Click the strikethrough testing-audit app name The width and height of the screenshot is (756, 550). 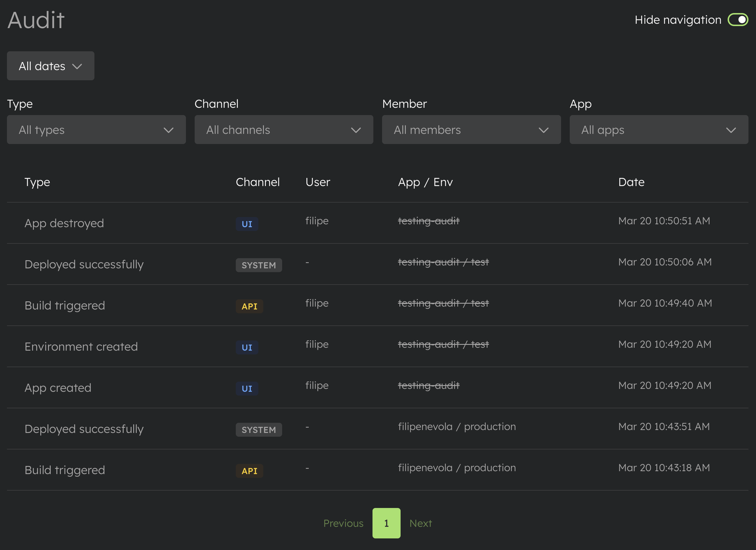429,221
